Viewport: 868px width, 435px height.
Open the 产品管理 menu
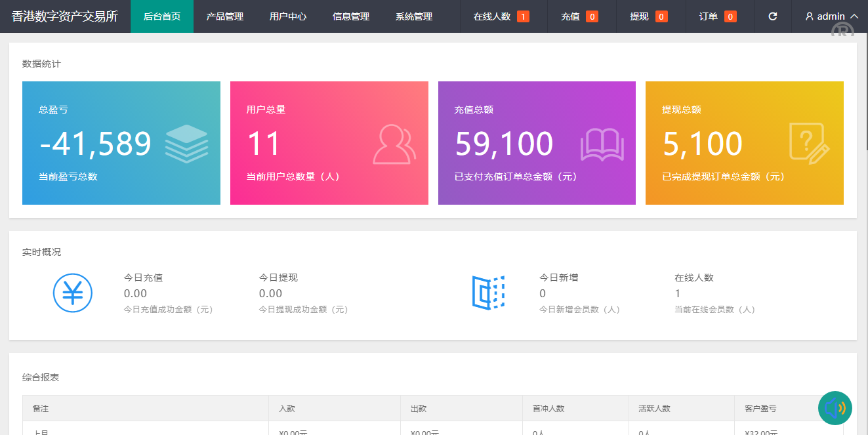[225, 16]
